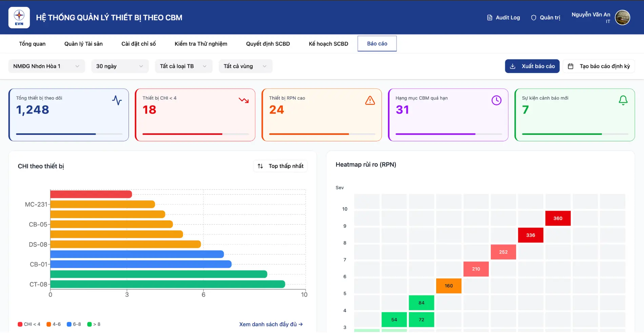The height and width of the screenshot is (333, 644).
Task: Click the clock icon on overdue CBM card
Action: click(496, 100)
